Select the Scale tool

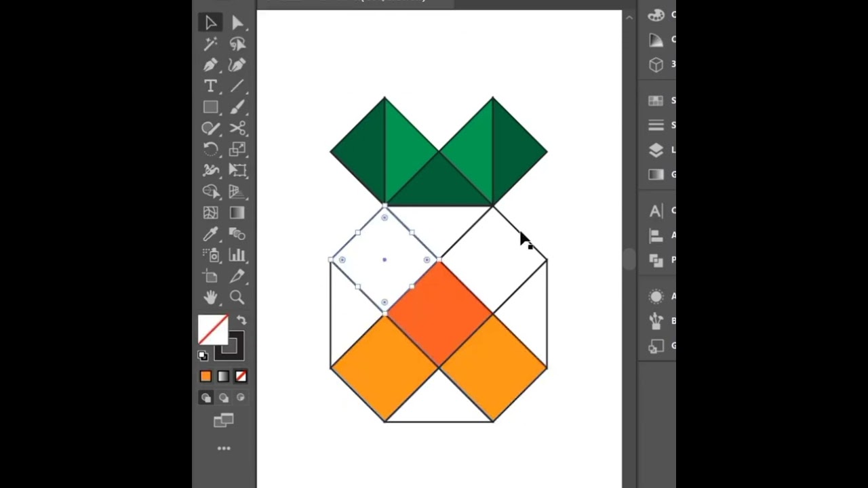coord(237,149)
